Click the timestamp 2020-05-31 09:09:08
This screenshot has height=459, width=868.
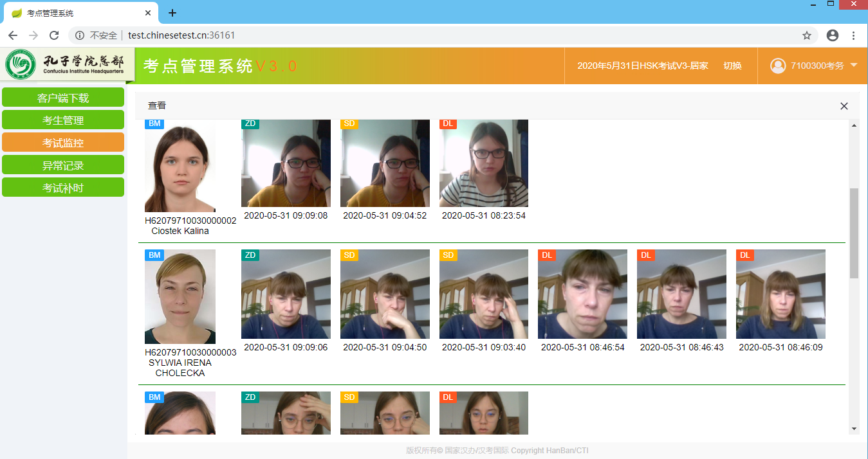(286, 215)
